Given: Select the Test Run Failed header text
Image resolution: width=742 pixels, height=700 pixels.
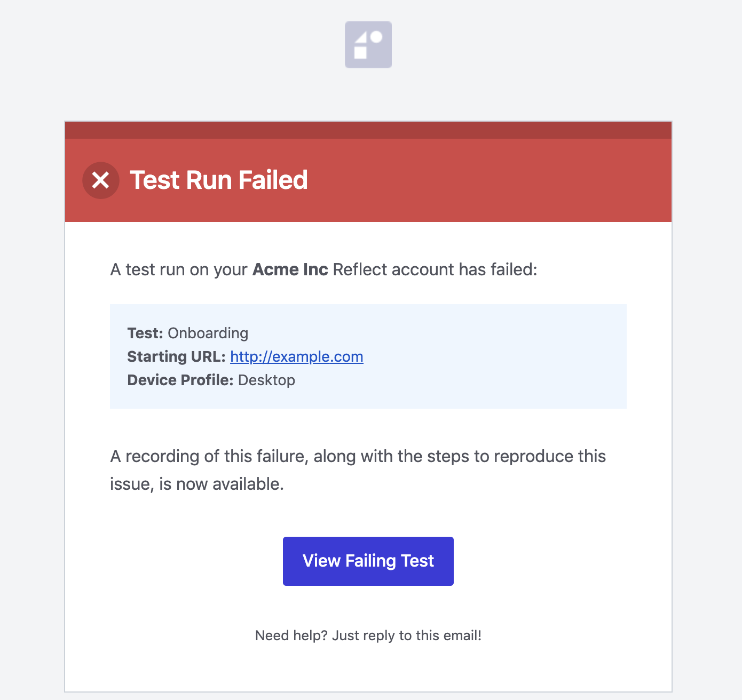Looking at the screenshot, I should (x=219, y=180).
